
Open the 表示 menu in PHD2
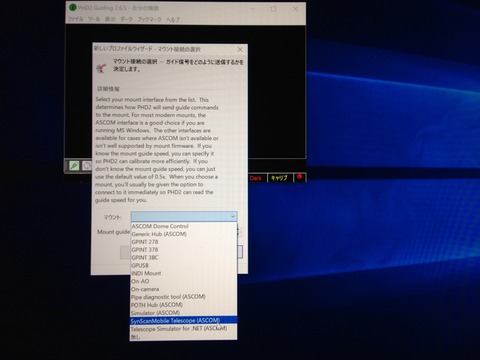click(110, 19)
